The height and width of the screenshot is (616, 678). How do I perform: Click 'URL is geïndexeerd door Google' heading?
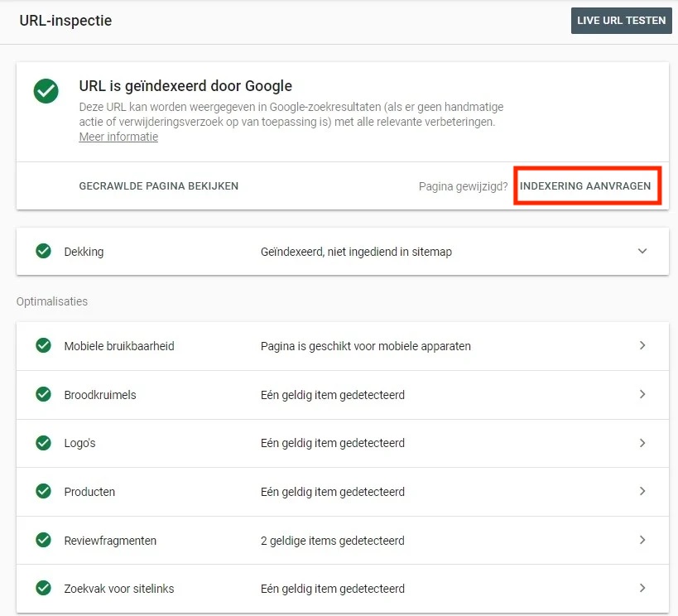[x=185, y=86]
